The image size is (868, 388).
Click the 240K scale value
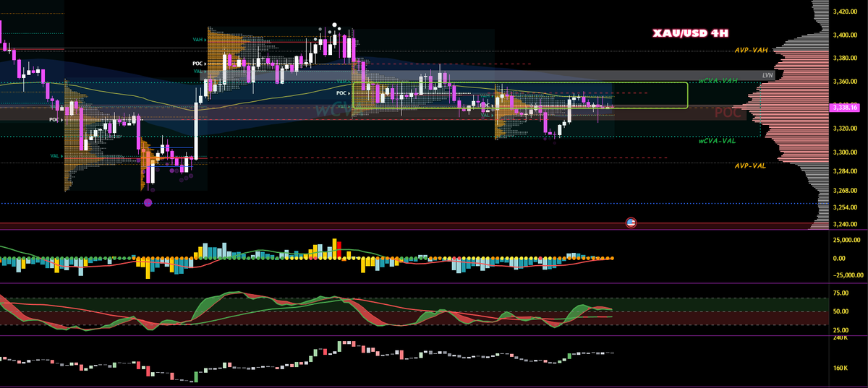pos(841,338)
